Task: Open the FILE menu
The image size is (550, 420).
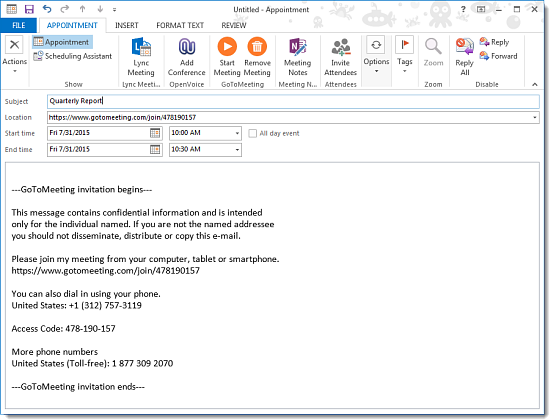Action: [x=19, y=25]
